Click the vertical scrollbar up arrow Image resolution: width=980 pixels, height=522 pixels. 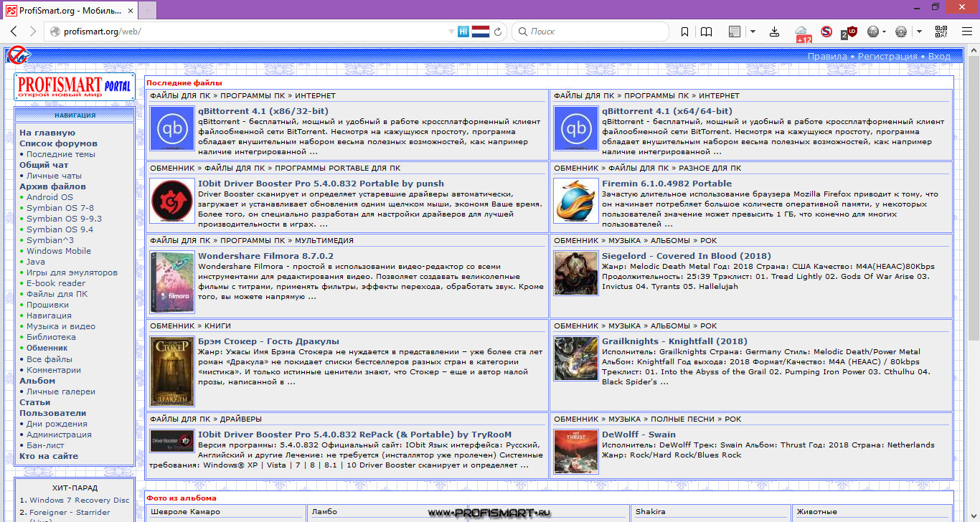tap(974, 50)
